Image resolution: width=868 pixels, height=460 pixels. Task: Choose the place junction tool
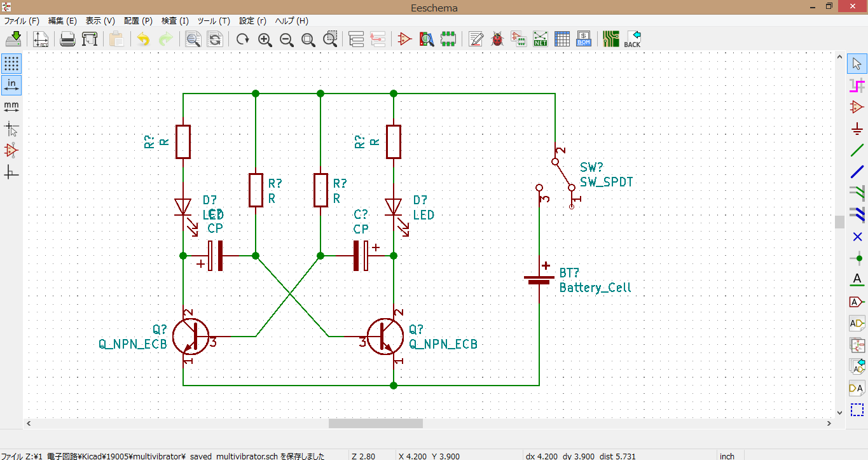click(857, 259)
